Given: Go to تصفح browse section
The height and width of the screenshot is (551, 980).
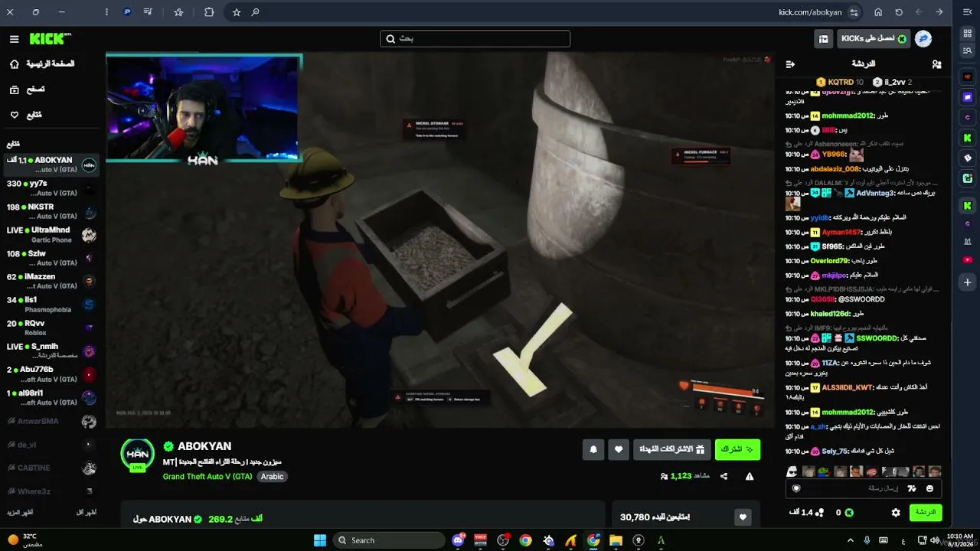Looking at the screenshot, I should [27, 90].
